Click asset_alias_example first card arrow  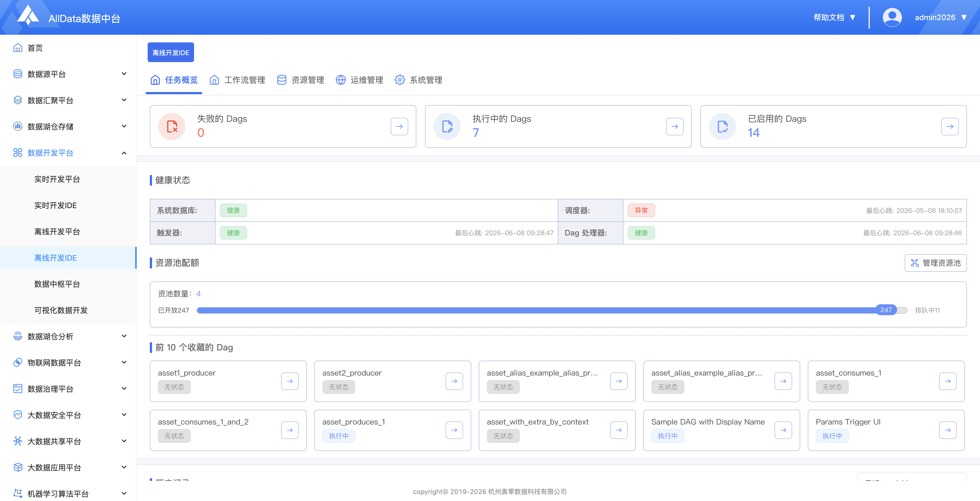pos(619,381)
